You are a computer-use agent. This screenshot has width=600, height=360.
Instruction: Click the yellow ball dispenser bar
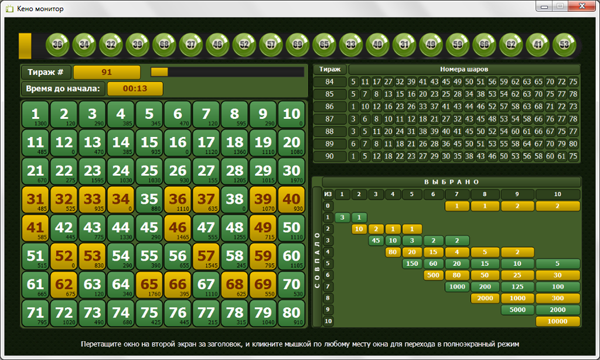click(x=25, y=46)
